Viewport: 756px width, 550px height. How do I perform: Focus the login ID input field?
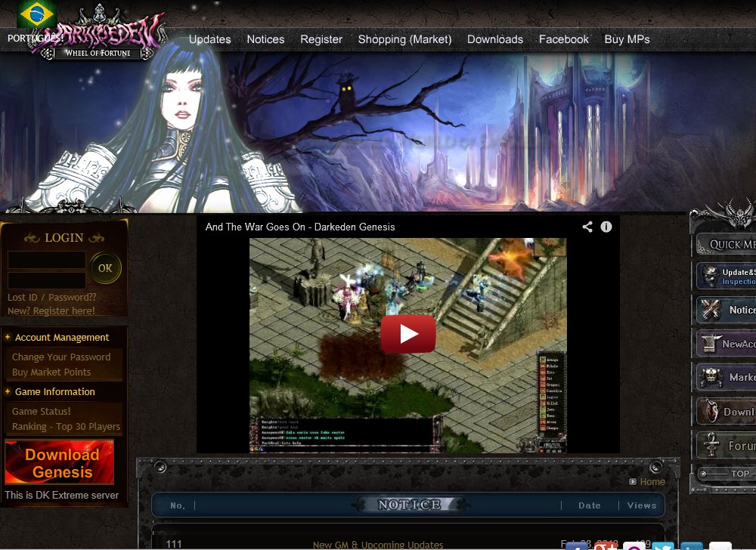pyautogui.click(x=47, y=260)
